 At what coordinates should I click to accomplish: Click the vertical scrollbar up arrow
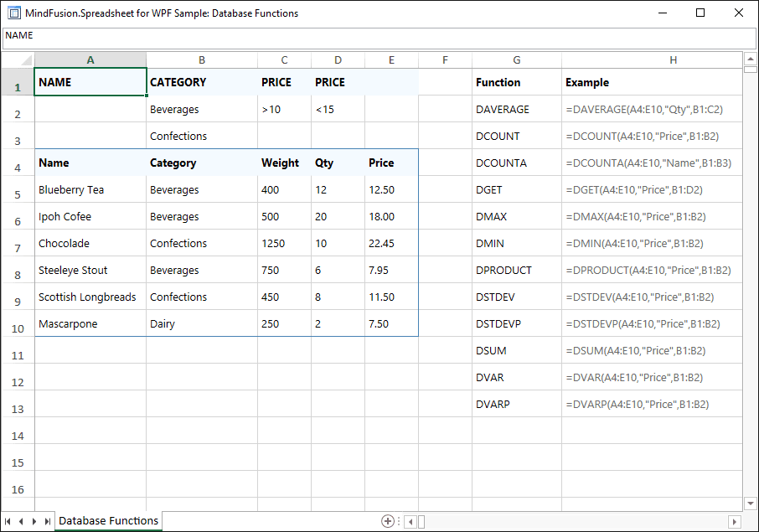[751, 59]
